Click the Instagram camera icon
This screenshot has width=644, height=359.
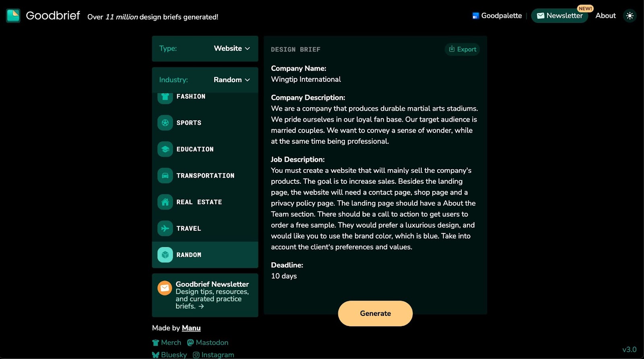pyautogui.click(x=196, y=355)
